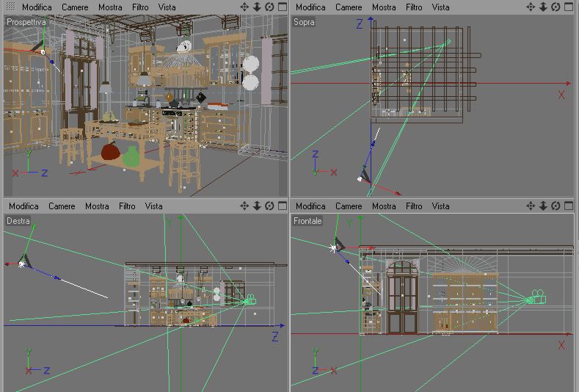Click the zoom camera icon in Frontale viewport

[543, 206]
